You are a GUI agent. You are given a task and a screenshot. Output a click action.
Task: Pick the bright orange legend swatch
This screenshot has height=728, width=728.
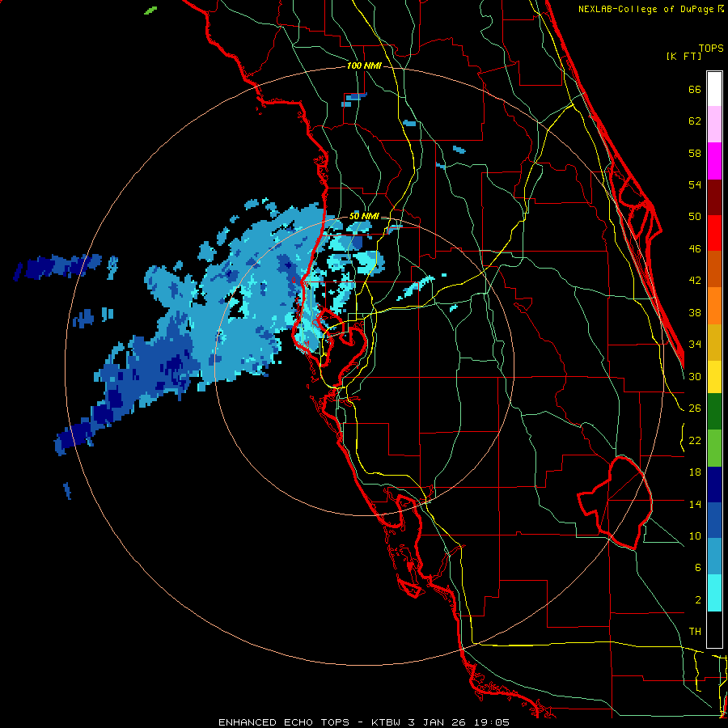pos(714,306)
